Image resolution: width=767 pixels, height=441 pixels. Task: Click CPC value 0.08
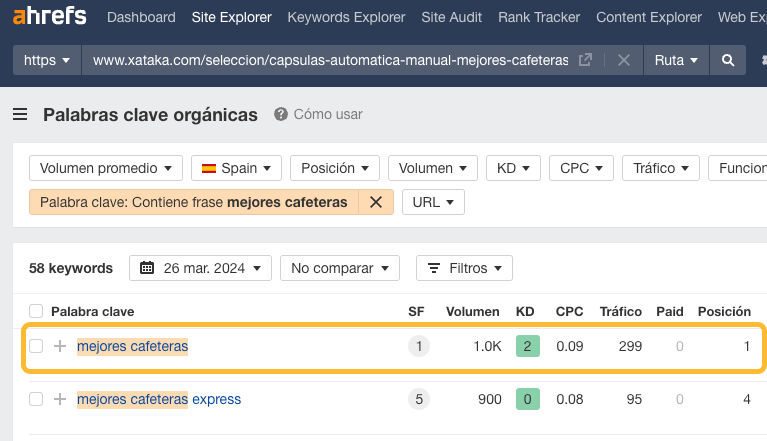(x=569, y=399)
